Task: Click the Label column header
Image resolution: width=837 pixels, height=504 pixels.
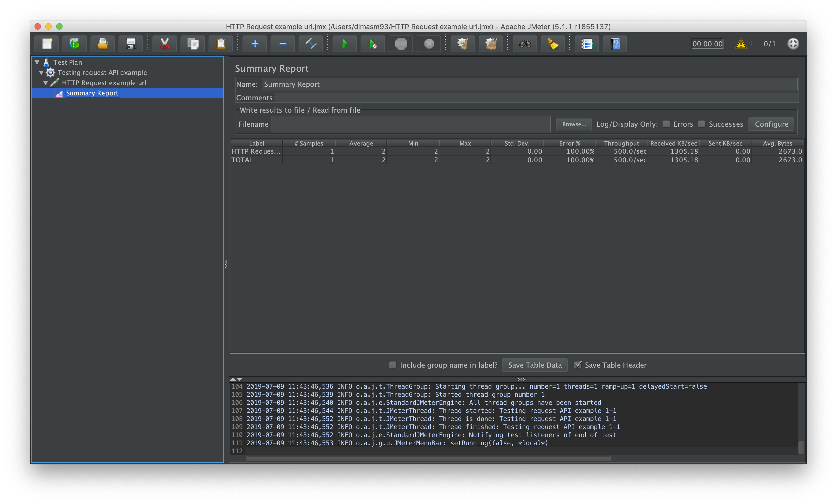Action: click(256, 143)
